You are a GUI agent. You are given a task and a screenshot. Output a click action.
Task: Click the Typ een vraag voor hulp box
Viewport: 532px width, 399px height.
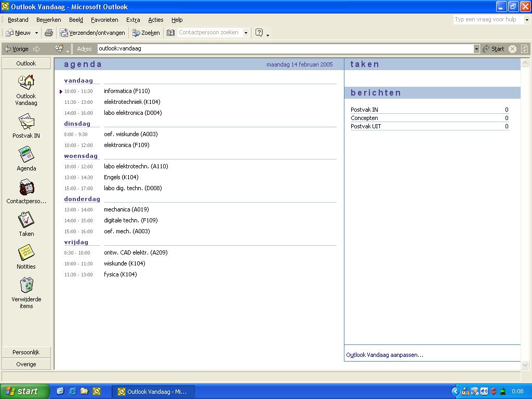(488, 19)
